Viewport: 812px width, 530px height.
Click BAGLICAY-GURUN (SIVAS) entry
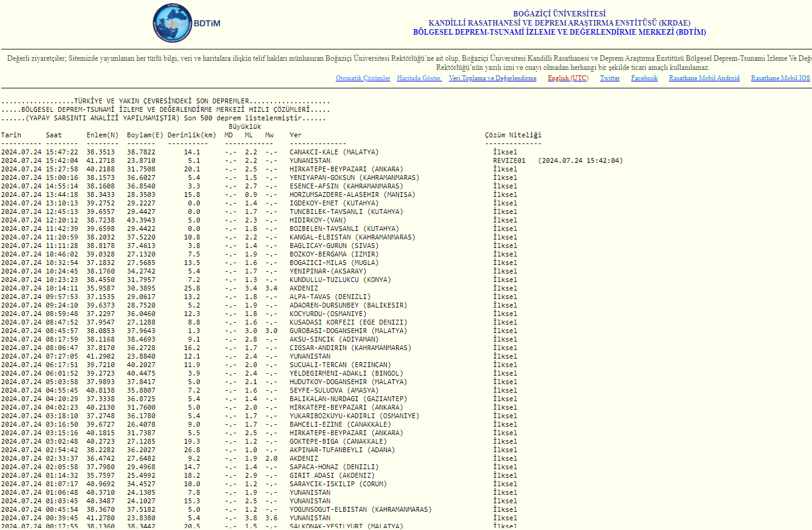pos(334,246)
